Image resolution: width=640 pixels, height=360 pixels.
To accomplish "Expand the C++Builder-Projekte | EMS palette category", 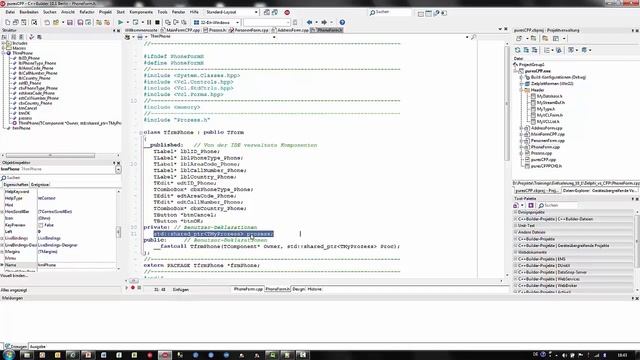I will pyautogui.click(x=516, y=259).
